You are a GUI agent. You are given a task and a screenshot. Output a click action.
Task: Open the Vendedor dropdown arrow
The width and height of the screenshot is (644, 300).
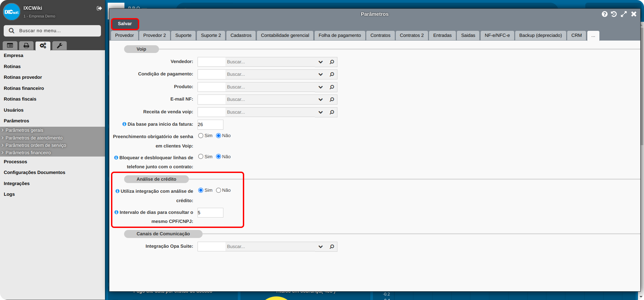click(321, 62)
